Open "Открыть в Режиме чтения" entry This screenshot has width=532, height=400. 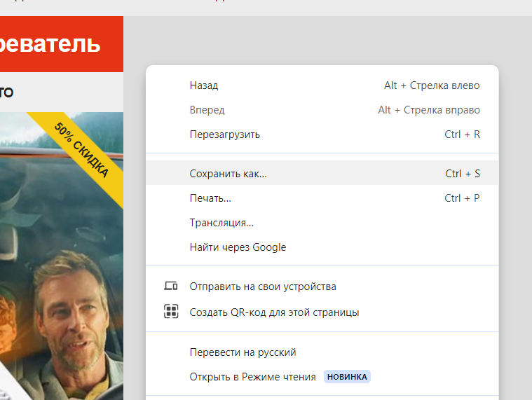pyautogui.click(x=322, y=377)
